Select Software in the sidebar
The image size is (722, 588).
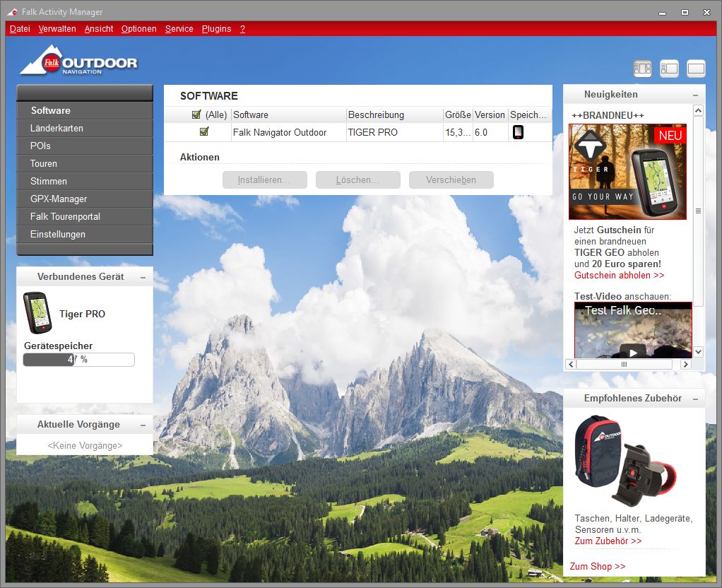click(85, 110)
